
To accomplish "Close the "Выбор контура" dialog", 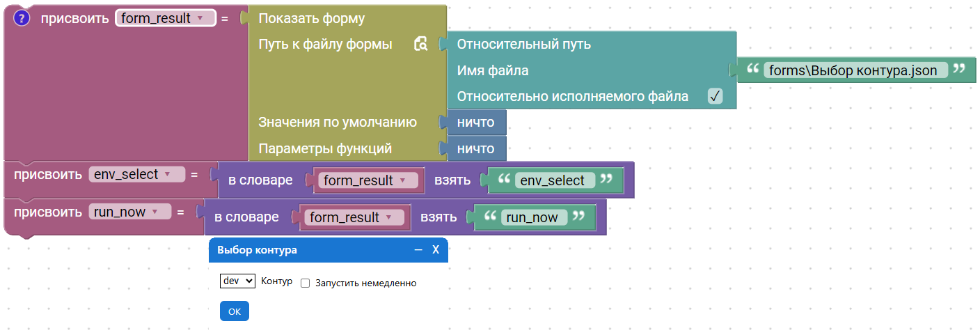I will tap(436, 249).
